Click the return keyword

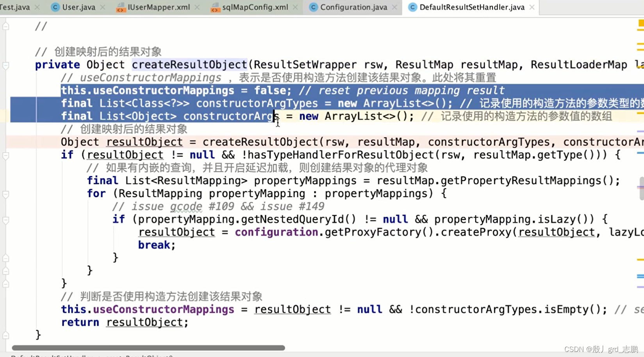pyautogui.click(x=80, y=322)
